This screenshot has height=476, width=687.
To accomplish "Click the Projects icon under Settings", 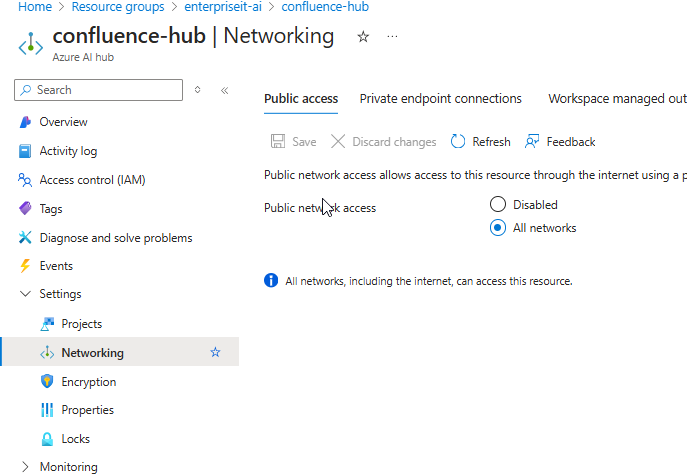I will pos(47,324).
